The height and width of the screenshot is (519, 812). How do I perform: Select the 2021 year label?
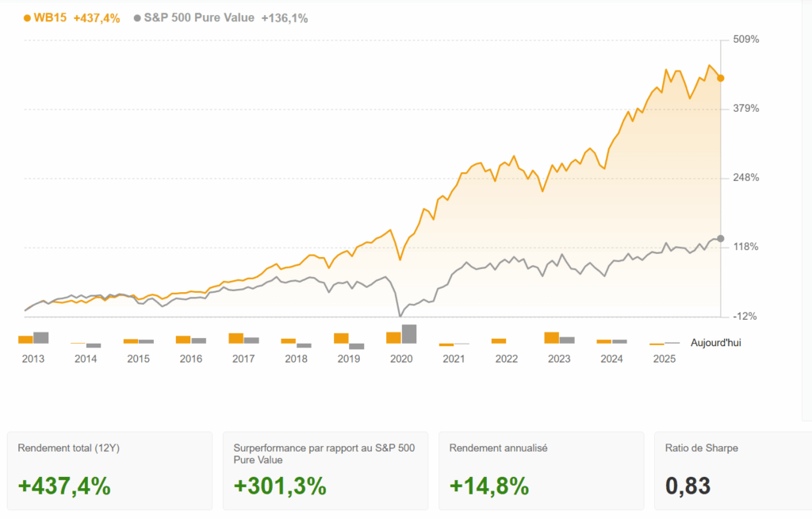pyautogui.click(x=454, y=359)
